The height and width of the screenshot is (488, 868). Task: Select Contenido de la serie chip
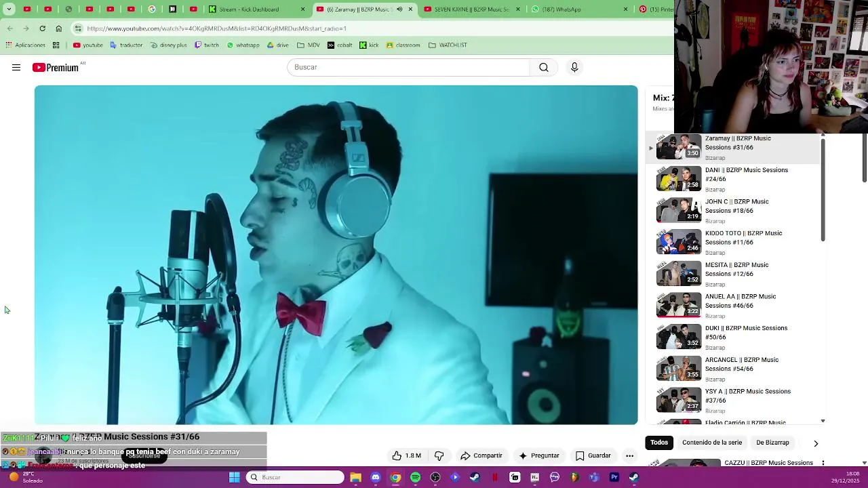point(712,443)
